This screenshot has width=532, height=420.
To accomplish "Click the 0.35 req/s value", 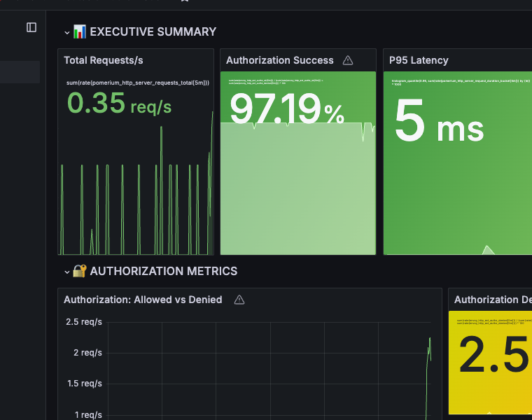I will (x=119, y=104).
